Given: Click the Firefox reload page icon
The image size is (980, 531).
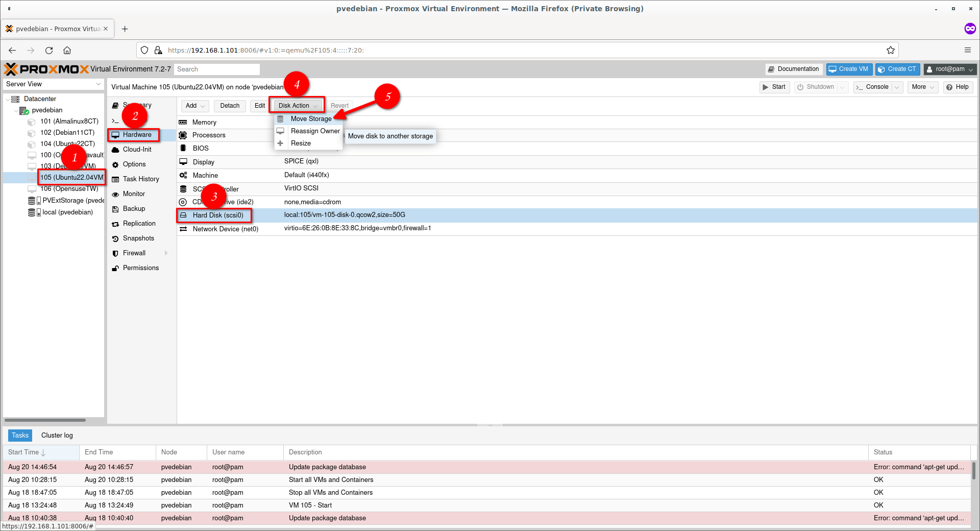Looking at the screenshot, I should point(49,51).
